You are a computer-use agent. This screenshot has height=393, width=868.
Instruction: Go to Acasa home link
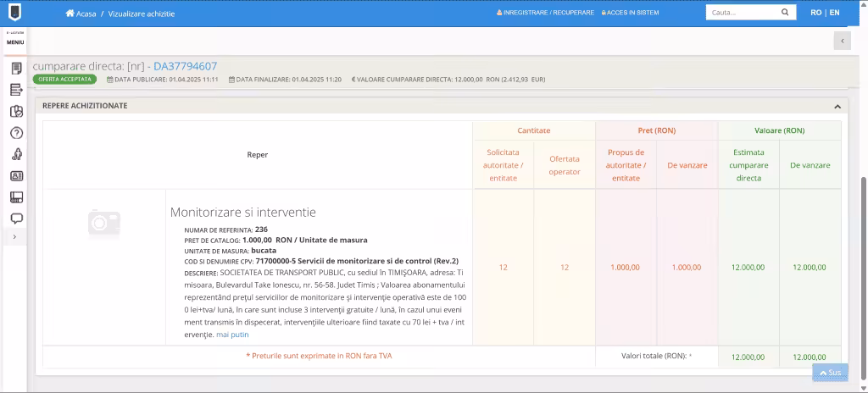coord(81,14)
